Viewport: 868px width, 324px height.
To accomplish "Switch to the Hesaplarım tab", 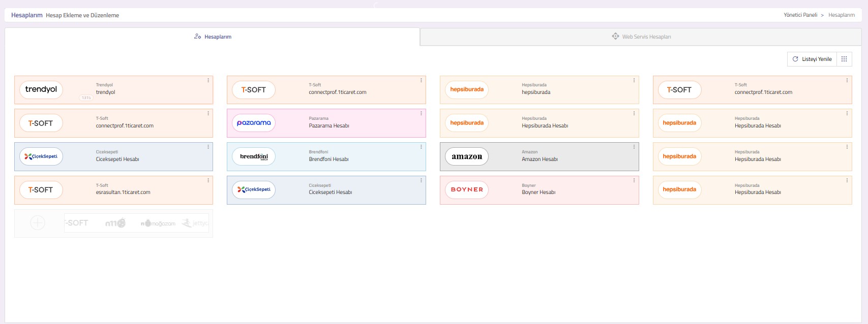I will point(213,37).
